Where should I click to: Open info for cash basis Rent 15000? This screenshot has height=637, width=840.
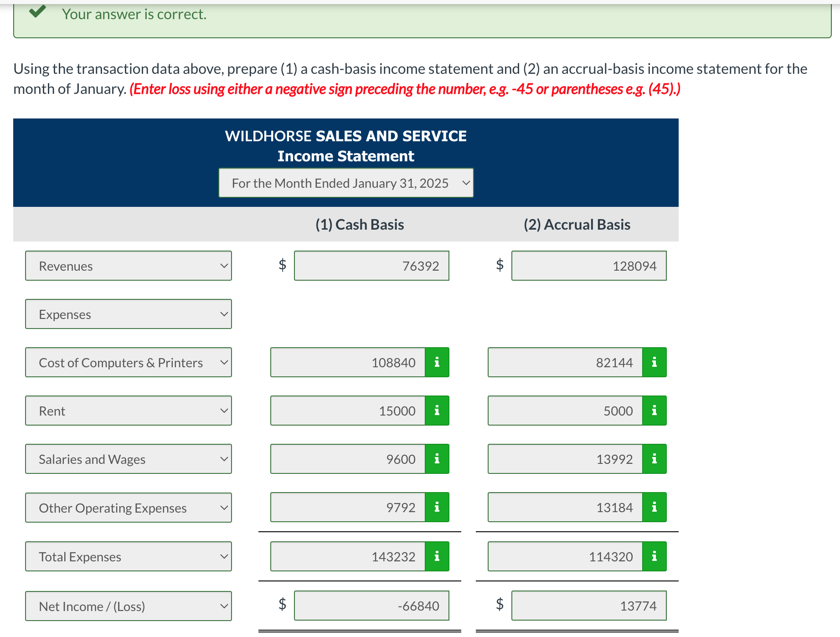tap(437, 411)
